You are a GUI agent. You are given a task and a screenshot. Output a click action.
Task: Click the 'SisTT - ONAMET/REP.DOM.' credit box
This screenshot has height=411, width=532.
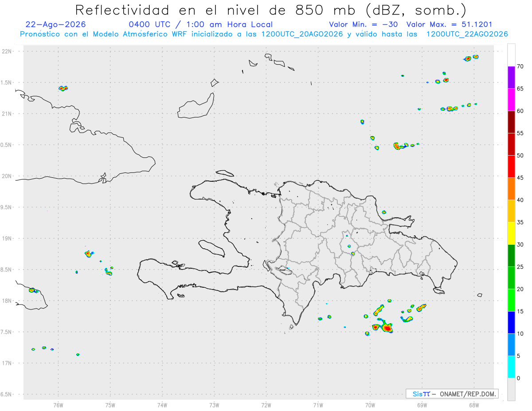tap(452, 394)
